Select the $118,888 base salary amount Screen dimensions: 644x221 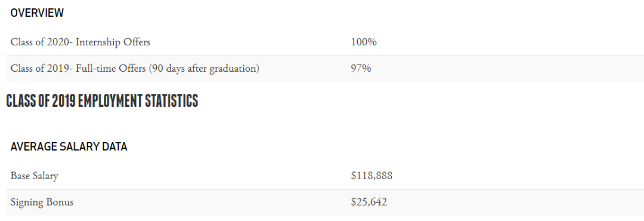(371, 176)
